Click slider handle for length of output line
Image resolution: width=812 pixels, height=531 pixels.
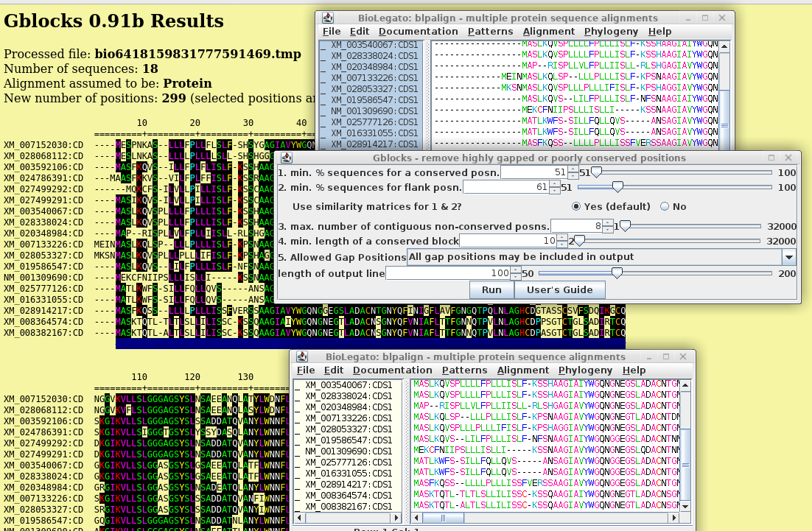617,273
